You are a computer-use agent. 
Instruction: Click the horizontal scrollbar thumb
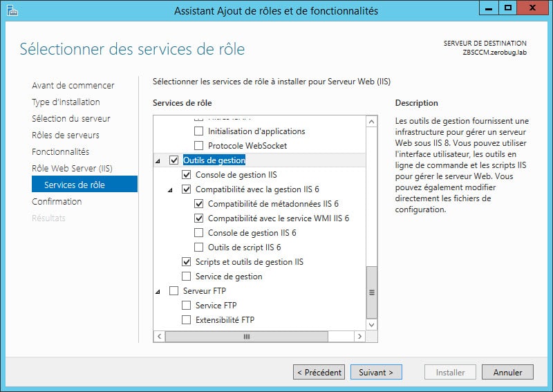247,337
